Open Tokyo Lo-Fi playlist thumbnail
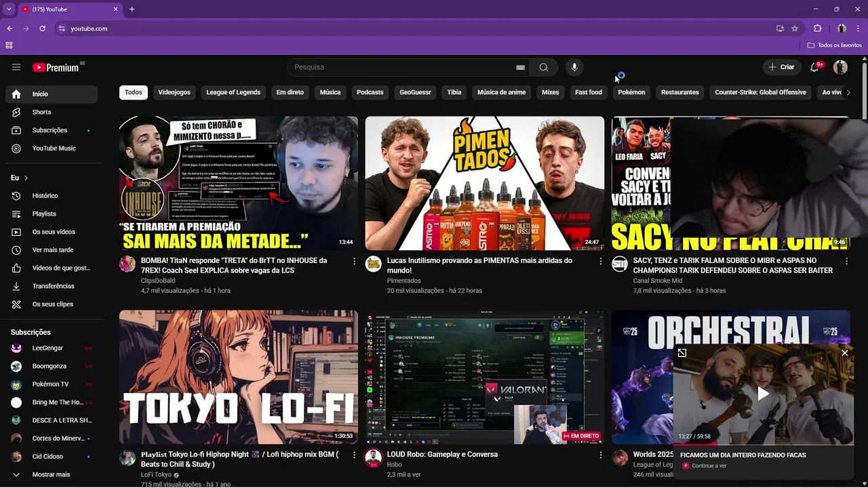This screenshot has width=868, height=488. (x=239, y=377)
